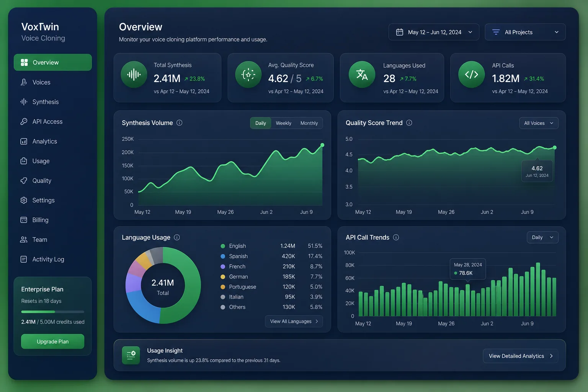
Task: Click the Settings gear icon
Action: (24, 200)
